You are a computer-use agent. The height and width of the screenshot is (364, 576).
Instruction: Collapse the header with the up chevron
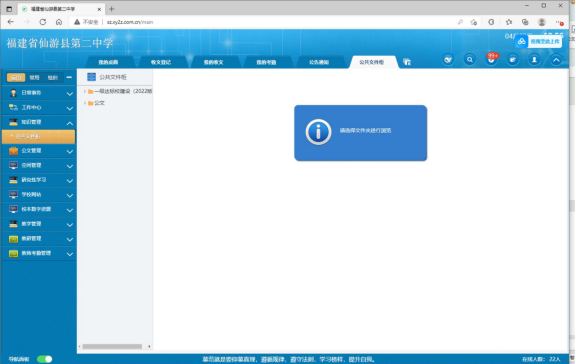pyautogui.click(x=556, y=60)
